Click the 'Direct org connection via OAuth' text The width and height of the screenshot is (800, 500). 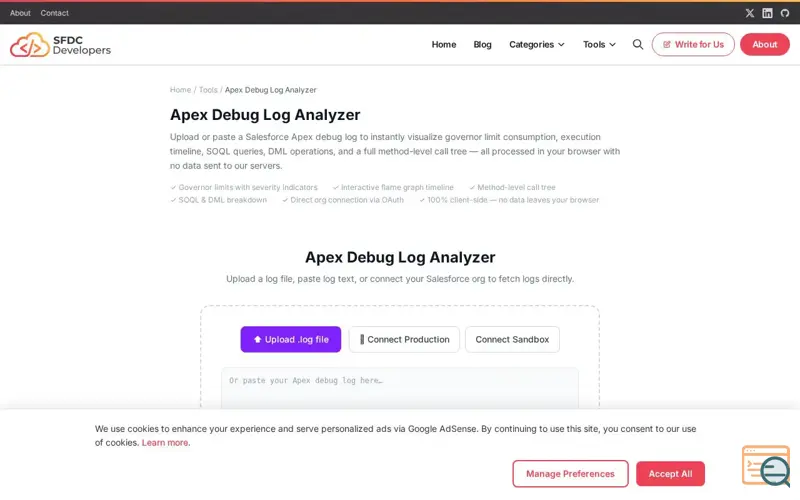click(x=347, y=200)
